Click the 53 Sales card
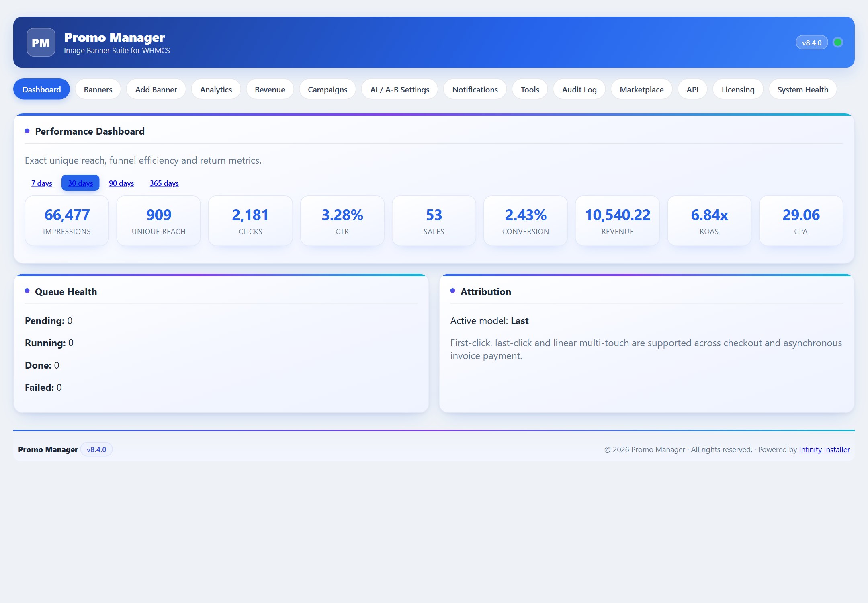 (x=434, y=221)
